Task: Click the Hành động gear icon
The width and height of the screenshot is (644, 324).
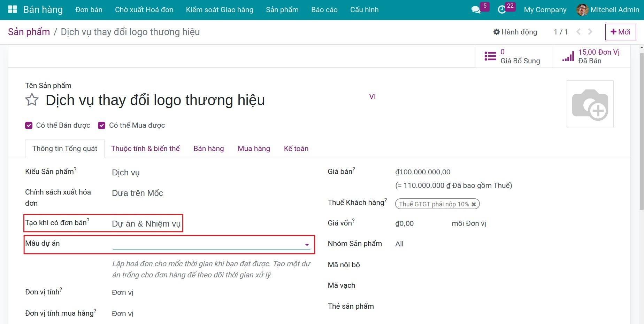Action: click(x=497, y=32)
